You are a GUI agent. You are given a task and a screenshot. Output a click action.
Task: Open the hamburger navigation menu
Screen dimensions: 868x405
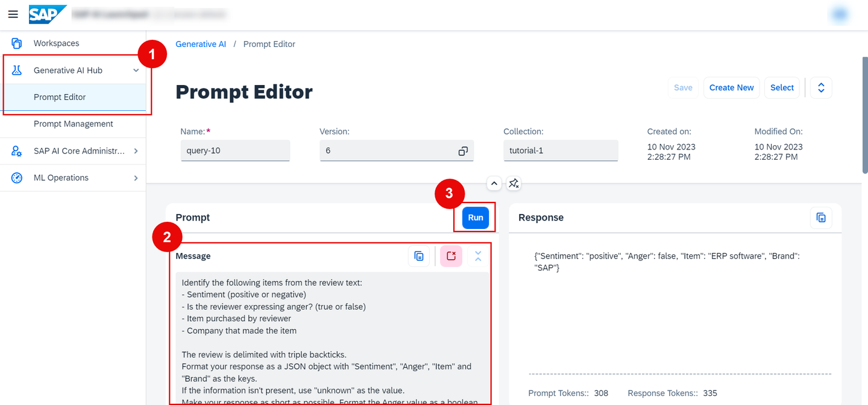point(13,14)
